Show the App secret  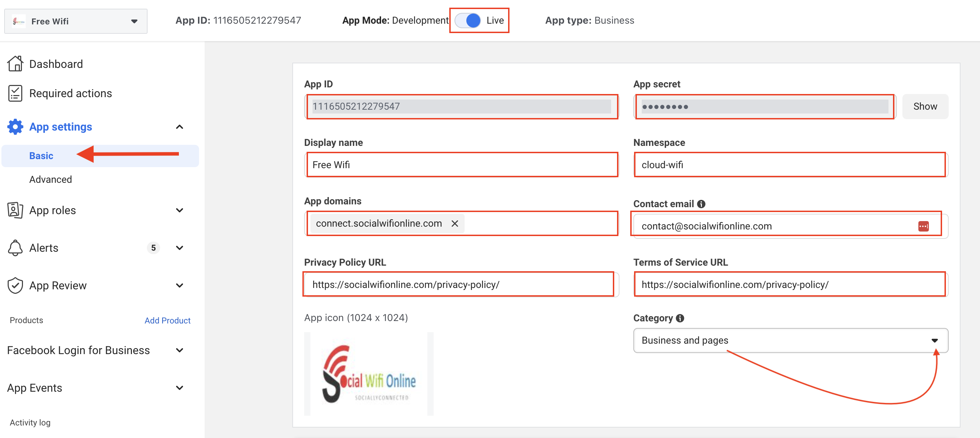[x=925, y=106]
